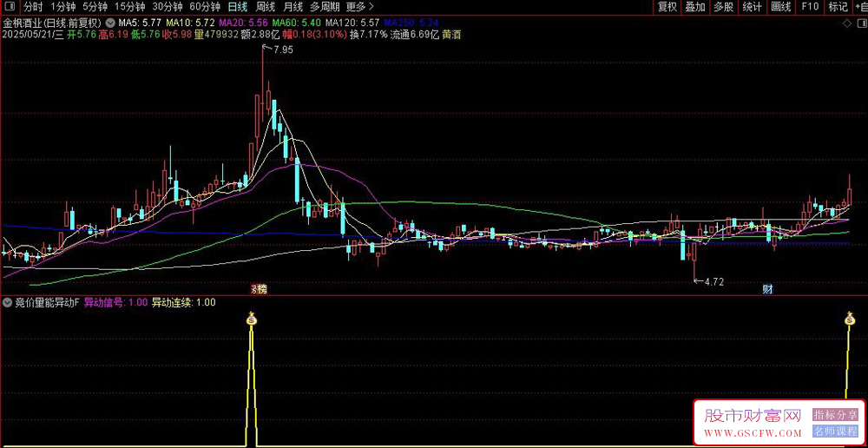This screenshot has width=868, height=448.
Task: Click the 黄酒 sector label
Action: coord(451,35)
